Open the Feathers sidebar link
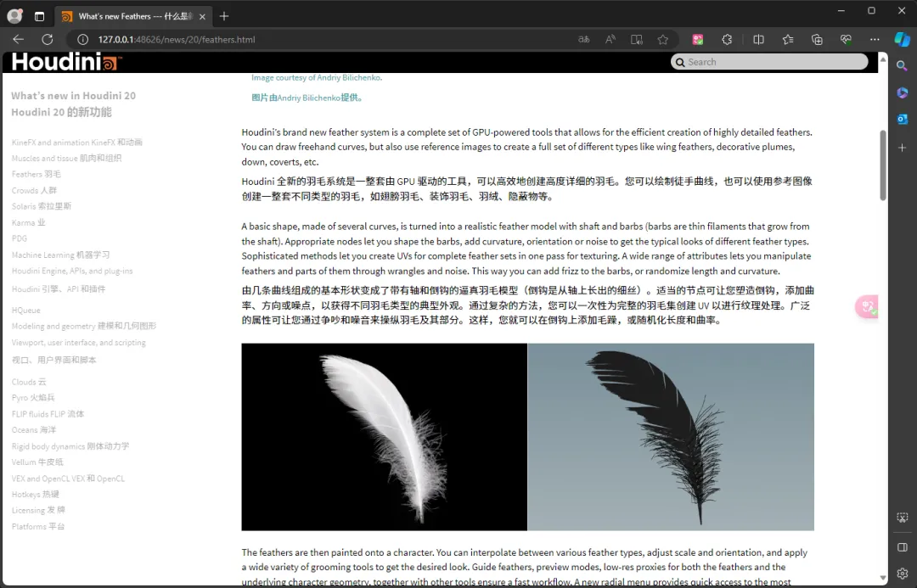917x588 pixels. (36, 174)
